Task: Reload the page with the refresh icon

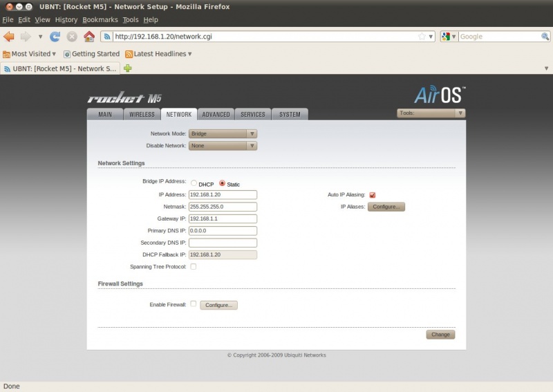Action: [x=55, y=37]
